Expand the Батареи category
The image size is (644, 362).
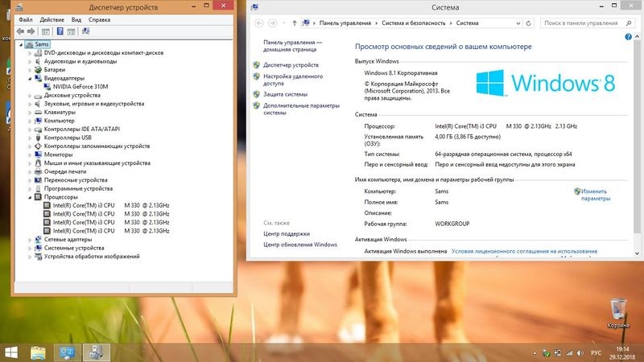click(x=30, y=70)
